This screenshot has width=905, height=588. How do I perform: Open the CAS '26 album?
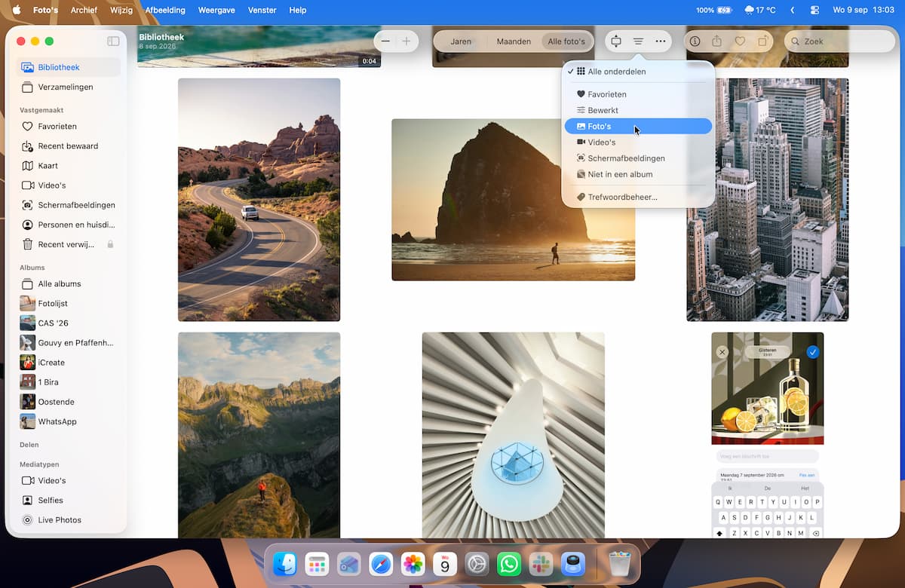(x=69, y=323)
